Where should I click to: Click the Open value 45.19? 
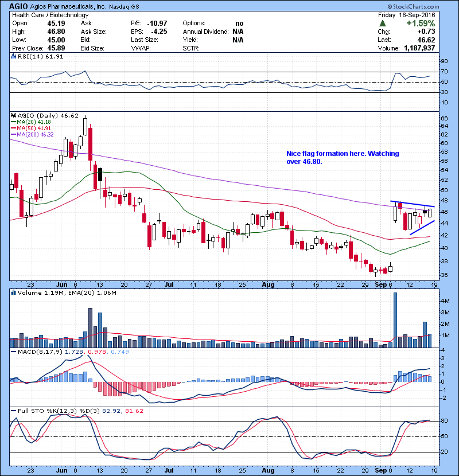[x=56, y=24]
